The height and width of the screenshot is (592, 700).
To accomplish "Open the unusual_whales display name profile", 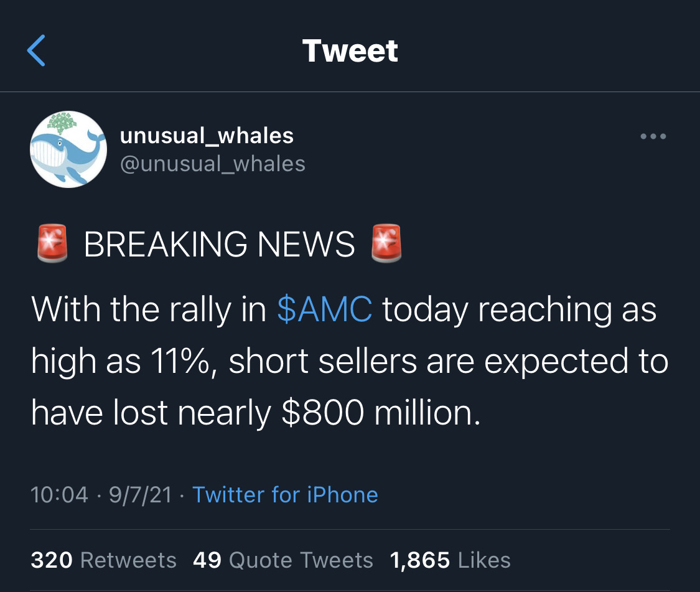I will point(207,135).
